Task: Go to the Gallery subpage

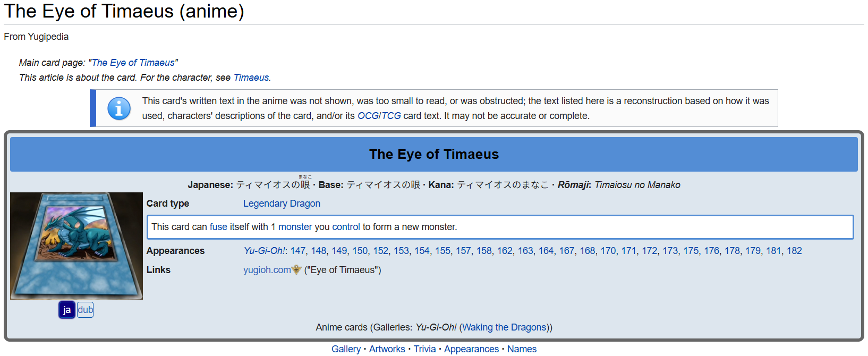Action: point(346,349)
